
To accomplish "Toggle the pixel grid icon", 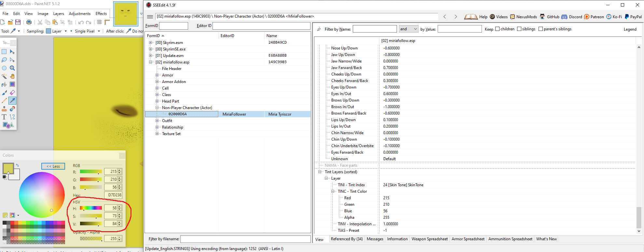I will tap(100, 22).
